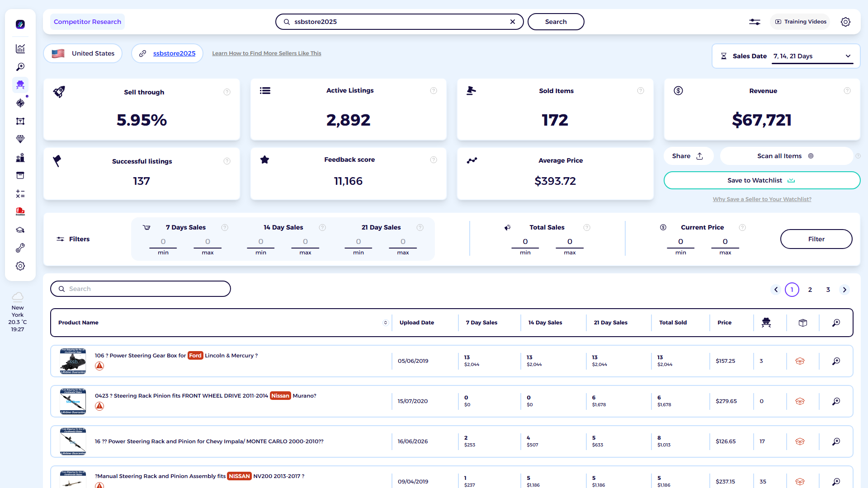Click the box icon in the Nissan Murano row
Viewport: 868px width, 488px height.
[x=800, y=401]
